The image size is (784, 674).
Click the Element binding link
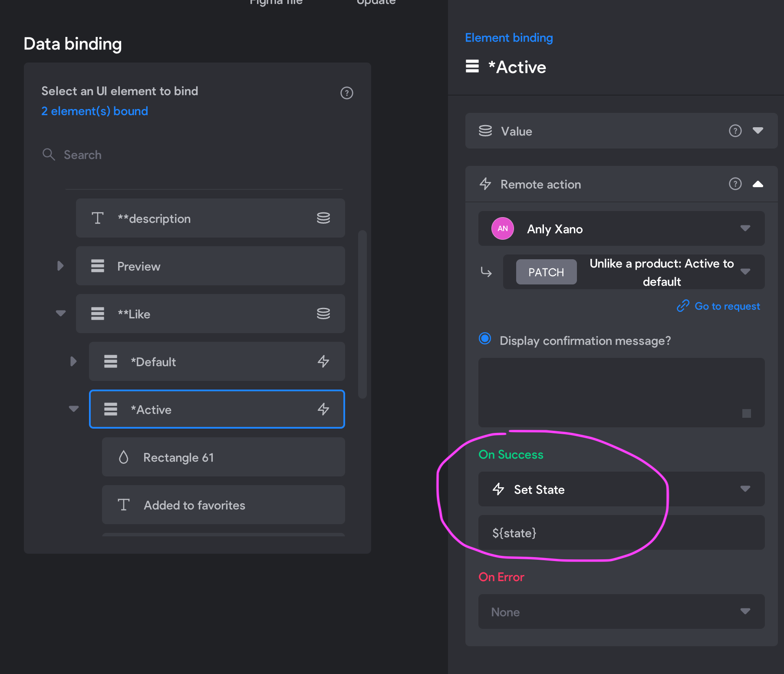coord(509,38)
